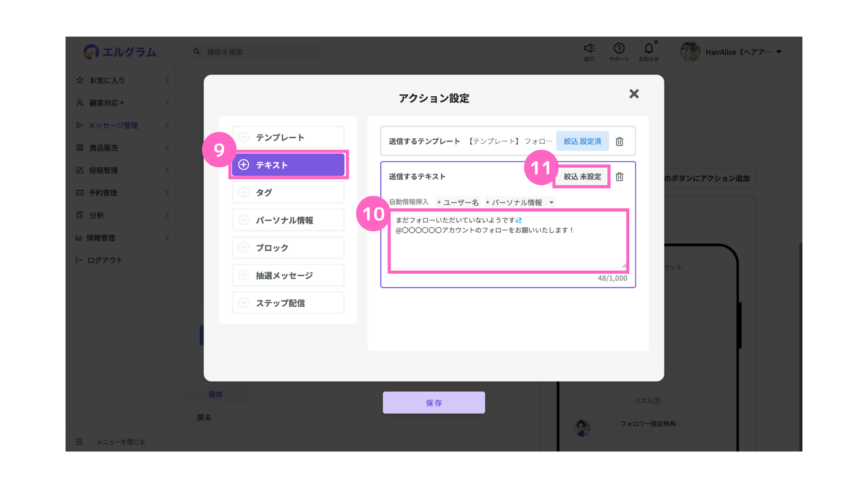Screen dimensions: 868x488
Task: Click メニューを閉じる text
Action: (x=121, y=442)
